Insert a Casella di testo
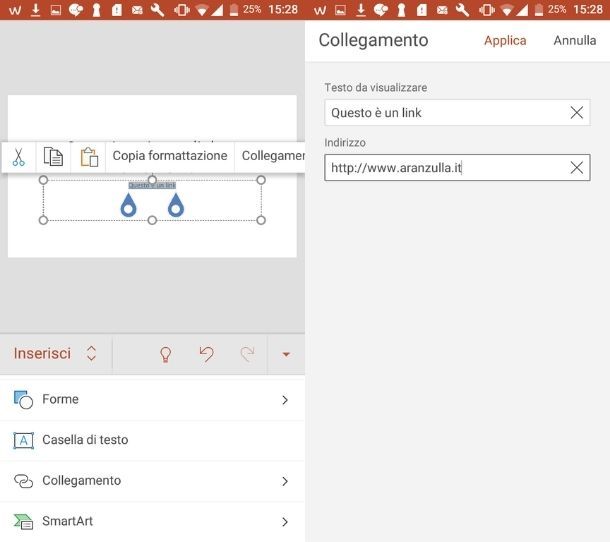 (x=152, y=440)
